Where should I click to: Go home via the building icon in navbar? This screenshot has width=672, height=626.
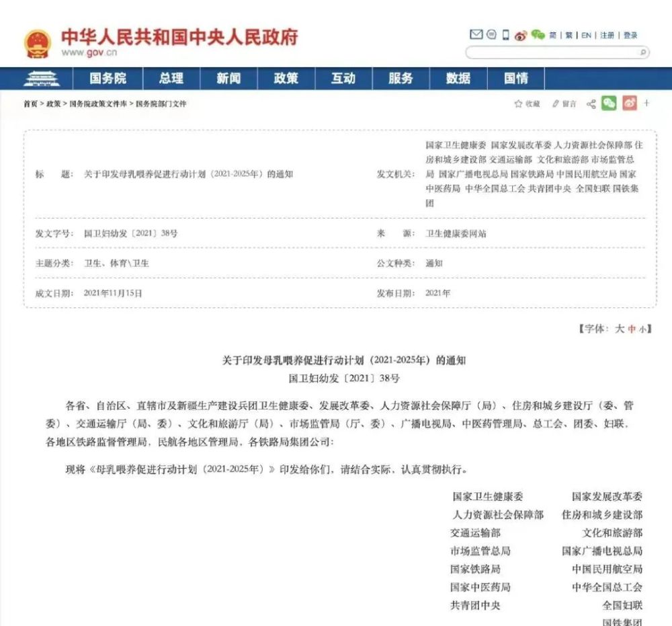pos(42,79)
